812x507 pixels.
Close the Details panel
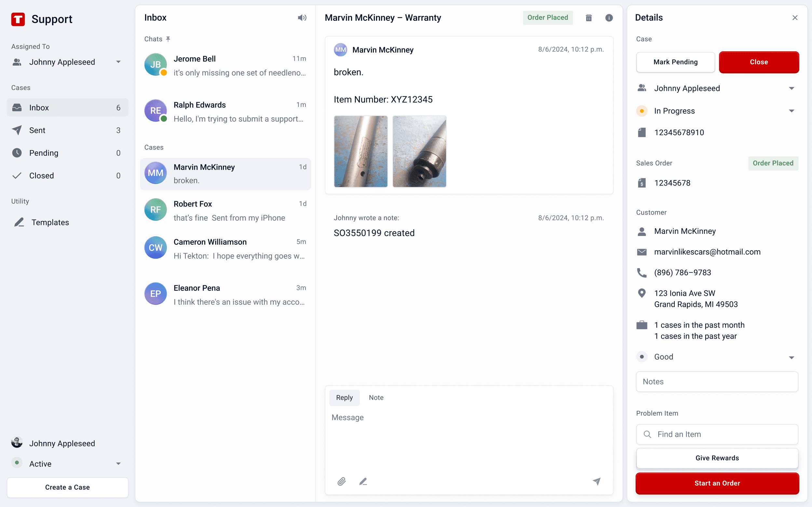(x=795, y=18)
